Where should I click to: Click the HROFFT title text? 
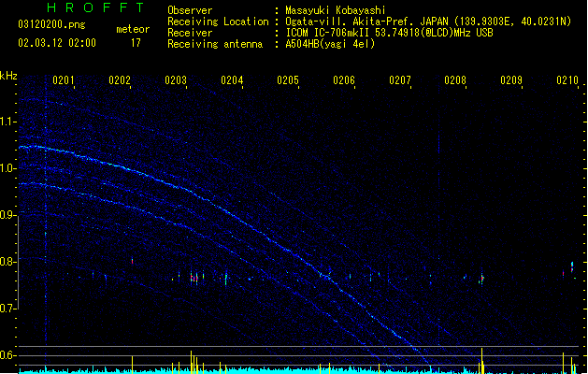point(95,7)
